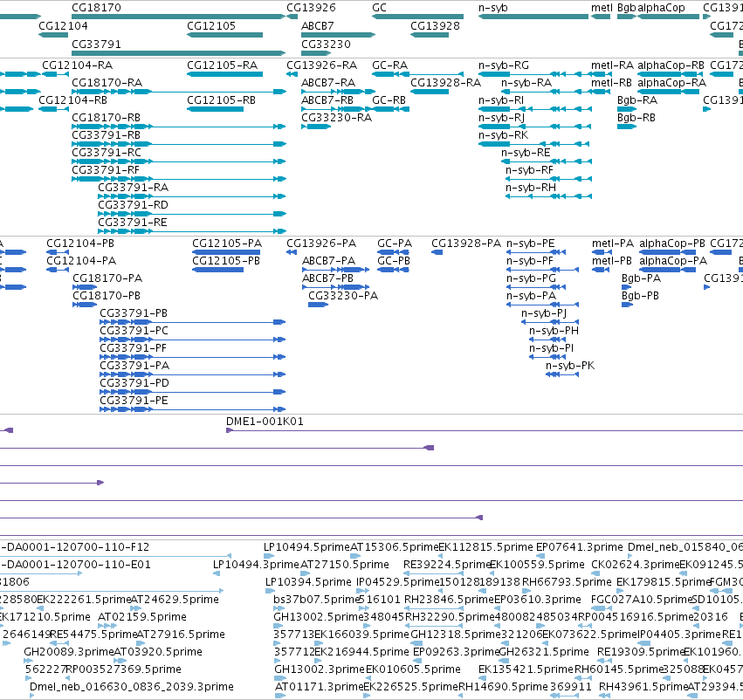Open transcript n-syb-RI

click(x=535, y=109)
